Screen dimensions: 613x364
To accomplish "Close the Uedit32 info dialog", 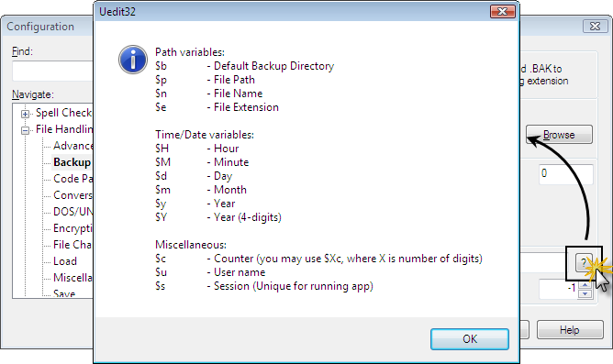I will [502, 12].
